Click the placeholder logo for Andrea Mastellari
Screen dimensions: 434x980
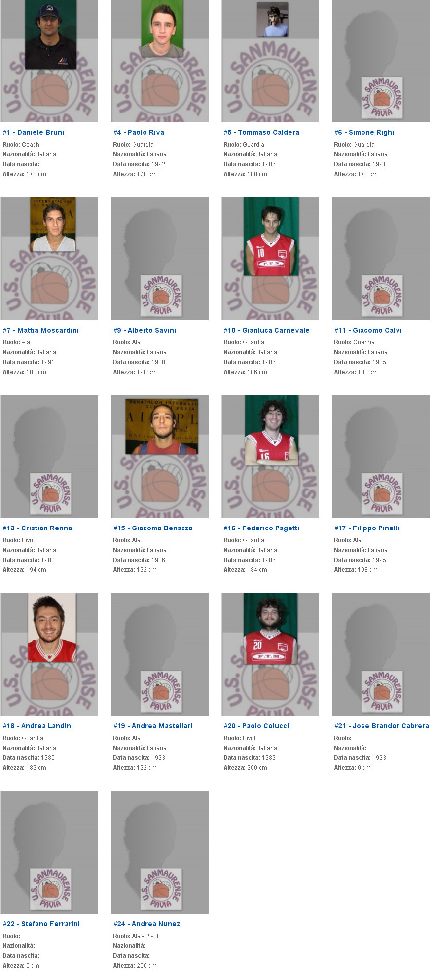161,691
